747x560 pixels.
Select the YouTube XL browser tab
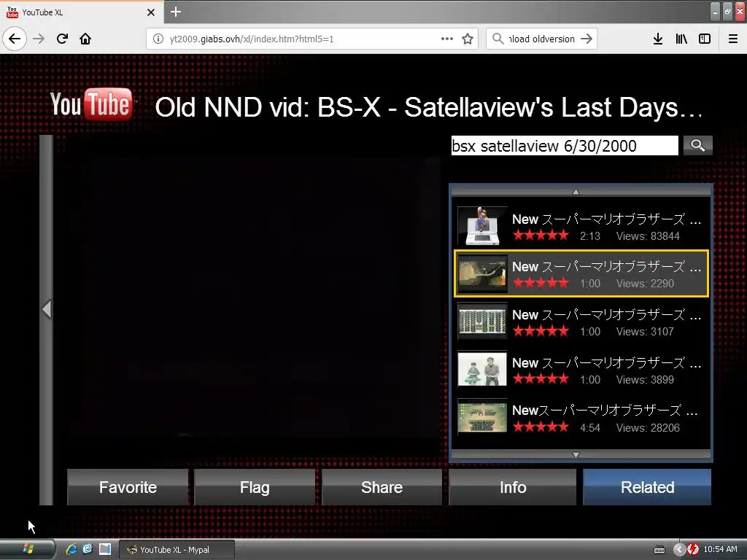tap(81, 12)
